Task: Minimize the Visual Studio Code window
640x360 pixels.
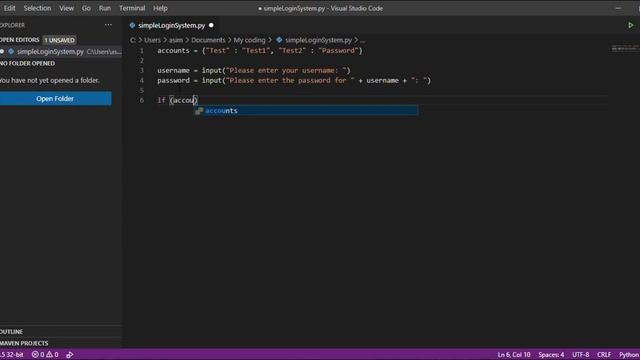Action: 618,8
